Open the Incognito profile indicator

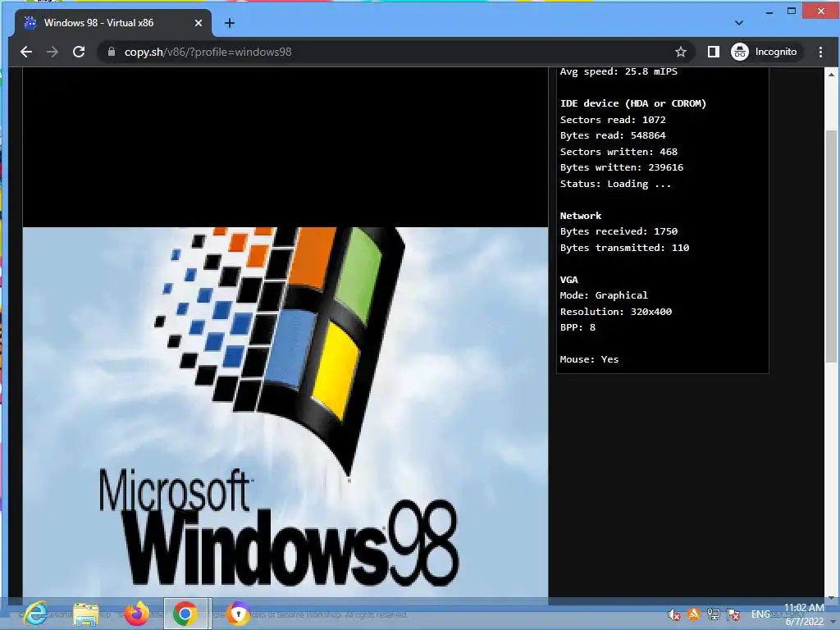pos(765,52)
